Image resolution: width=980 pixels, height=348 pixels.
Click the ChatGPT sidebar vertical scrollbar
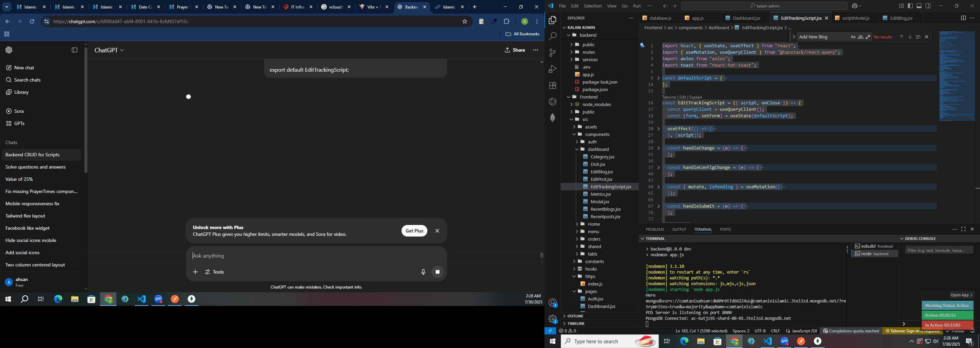pos(86,110)
